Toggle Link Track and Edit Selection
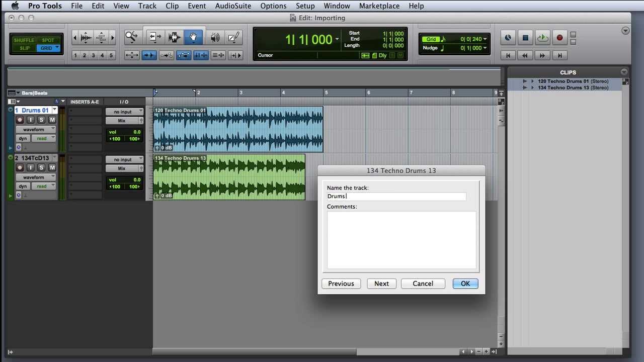This screenshot has height=362, width=644. pos(218,55)
